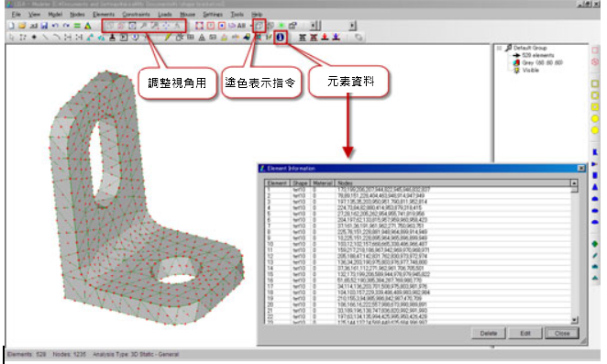Screen dimensions: 607x364
Task: Click the magnifier zoom icon in view tools
Action: point(143,26)
